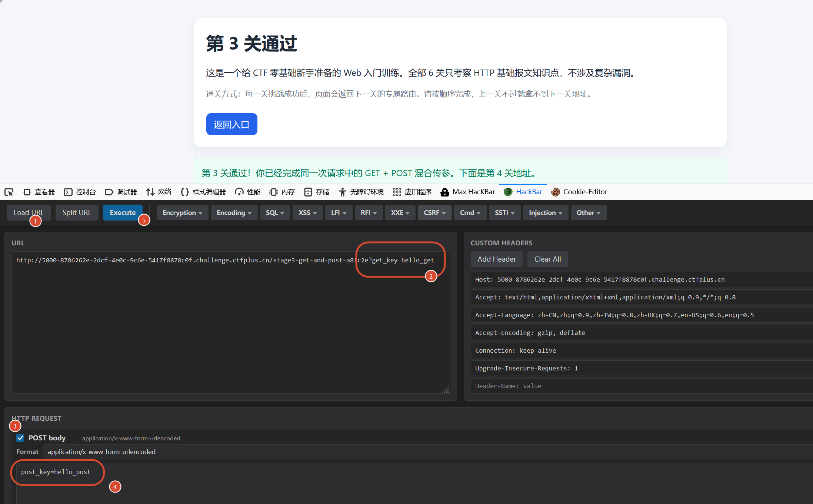Open the SQL dropdown menu
This screenshot has width=813, height=504.
(275, 213)
